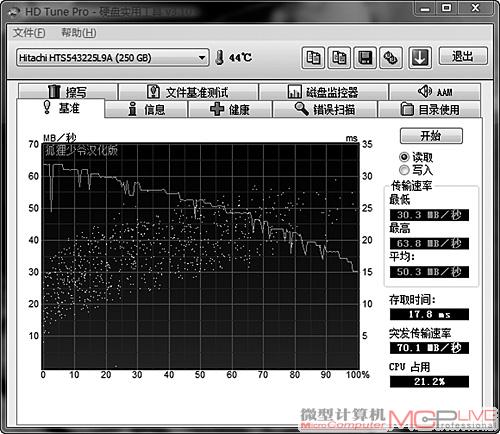Viewport: 500px width, 434px height.
Task: Open the 帮助(H) menu
Action: tap(79, 33)
